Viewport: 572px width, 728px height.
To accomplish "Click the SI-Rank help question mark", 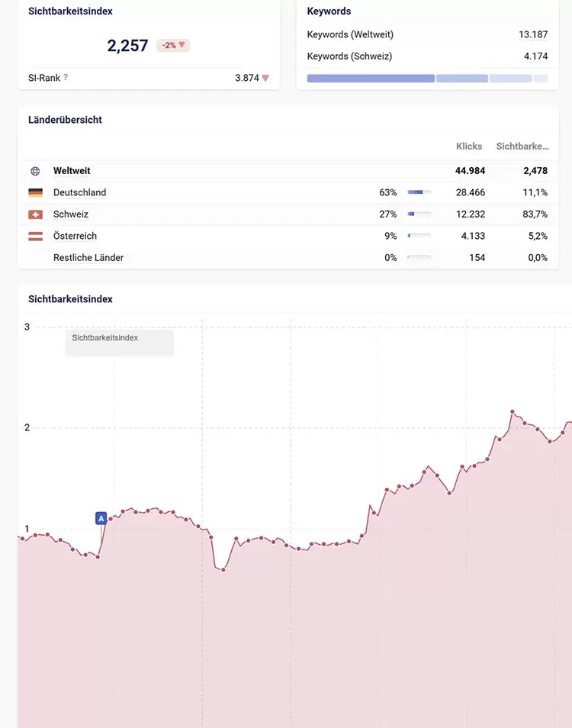I will point(66,78).
